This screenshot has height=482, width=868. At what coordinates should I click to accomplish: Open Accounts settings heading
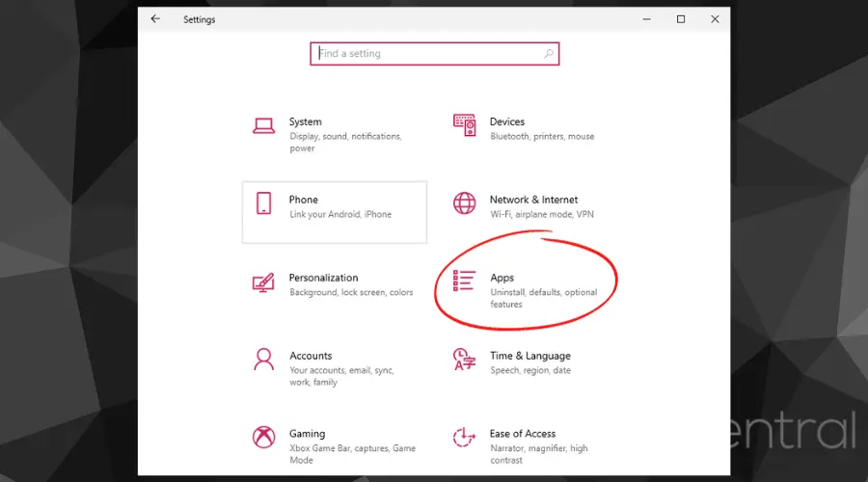311,356
